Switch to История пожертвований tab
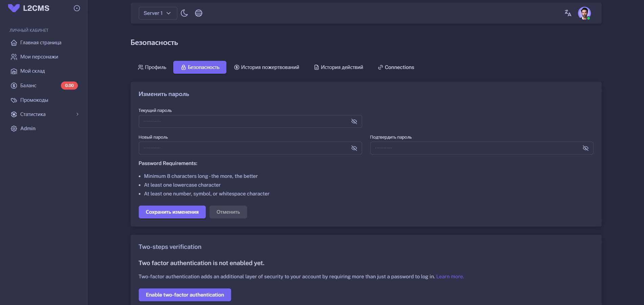This screenshot has height=305, width=644. click(267, 67)
